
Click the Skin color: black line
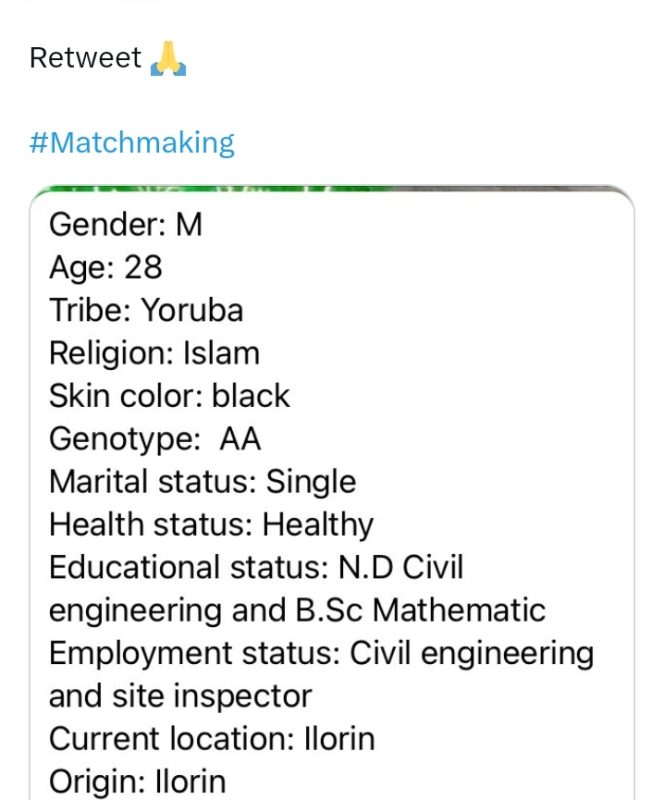(169, 396)
